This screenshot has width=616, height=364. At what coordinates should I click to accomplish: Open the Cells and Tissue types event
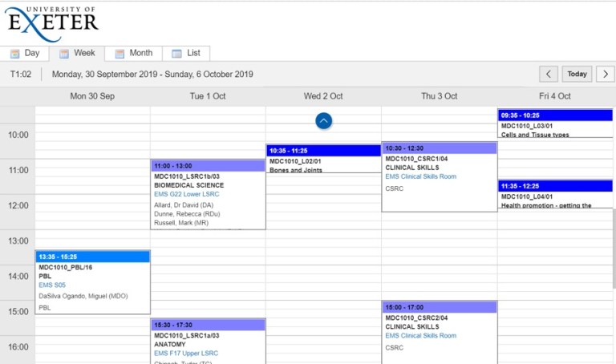coord(554,130)
